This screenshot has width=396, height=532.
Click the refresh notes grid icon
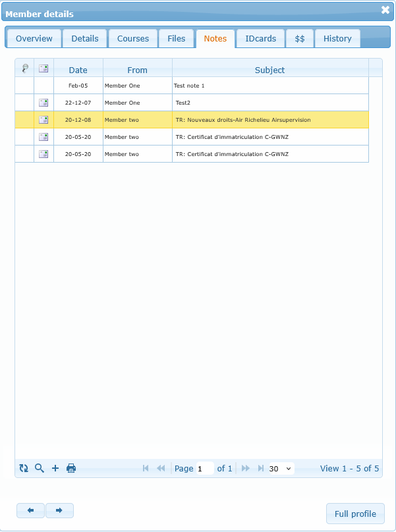pos(24,468)
